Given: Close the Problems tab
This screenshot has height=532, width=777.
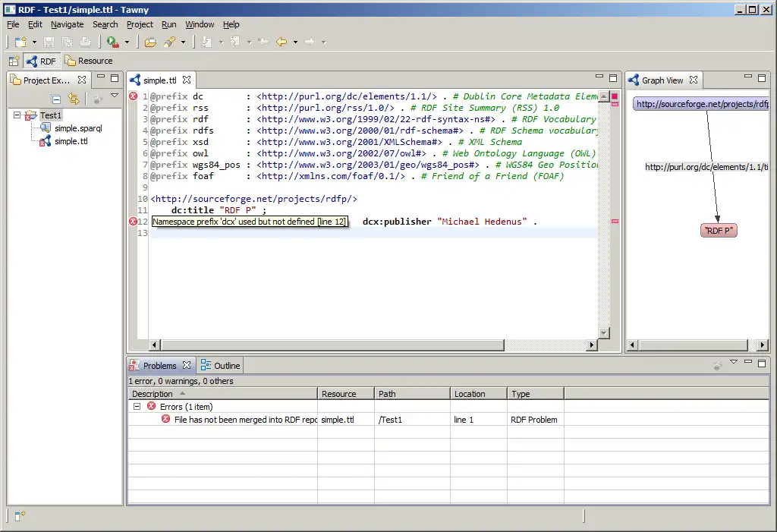Looking at the screenshot, I should coord(187,365).
